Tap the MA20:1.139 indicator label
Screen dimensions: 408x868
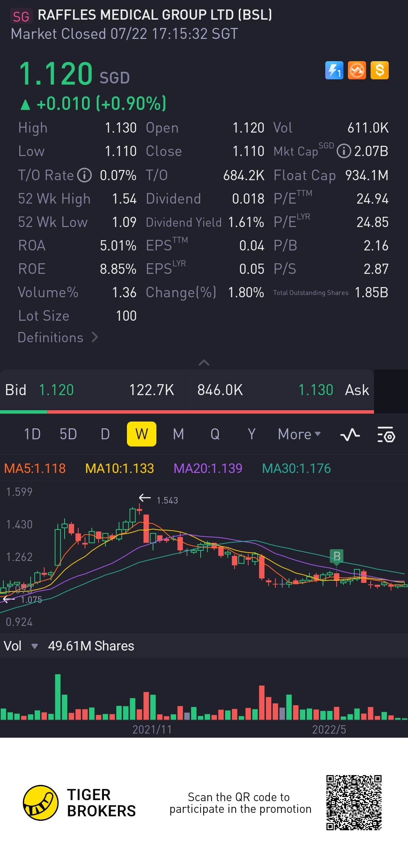(208, 468)
